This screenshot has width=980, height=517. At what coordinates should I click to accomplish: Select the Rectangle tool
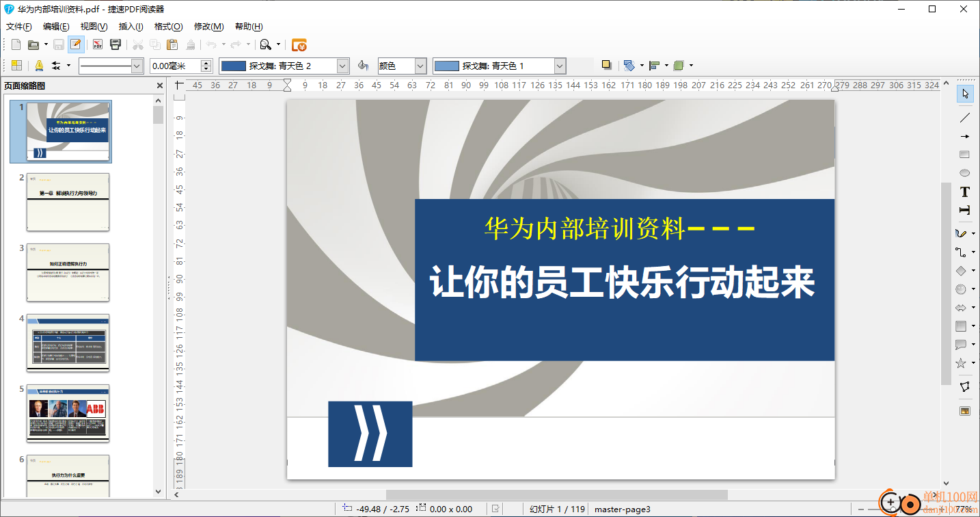(965, 155)
